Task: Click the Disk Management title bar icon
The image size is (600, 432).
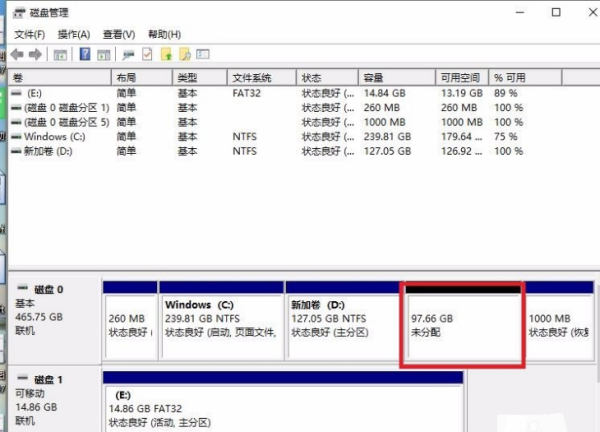Action: click(x=19, y=13)
